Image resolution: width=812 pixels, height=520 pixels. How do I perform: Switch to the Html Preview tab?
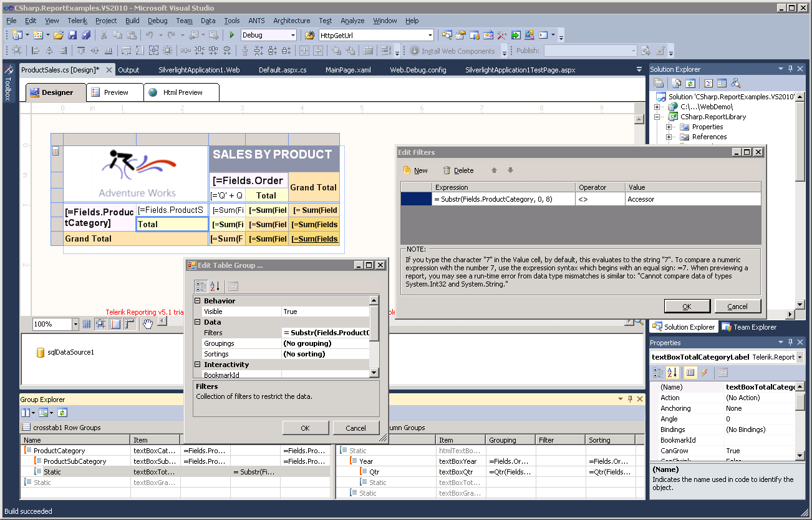click(182, 92)
